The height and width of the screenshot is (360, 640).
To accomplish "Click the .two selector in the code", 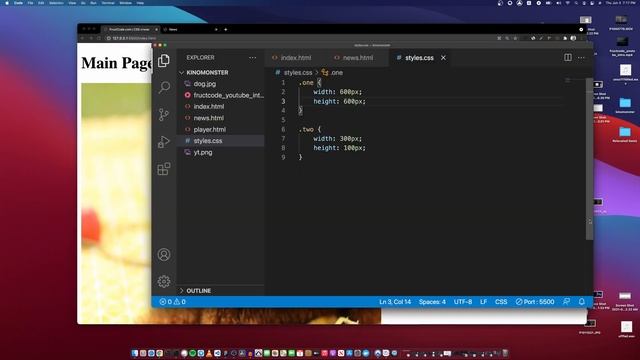I will point(306,129).
